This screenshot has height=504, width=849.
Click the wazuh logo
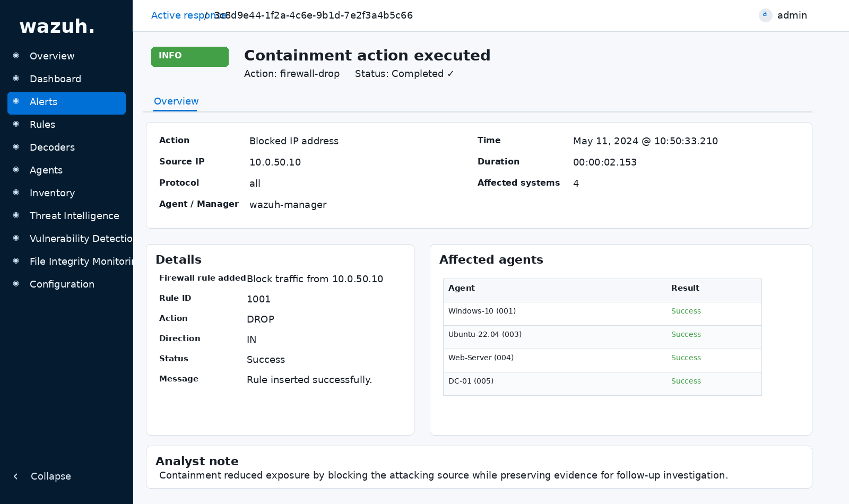point(57,27)
